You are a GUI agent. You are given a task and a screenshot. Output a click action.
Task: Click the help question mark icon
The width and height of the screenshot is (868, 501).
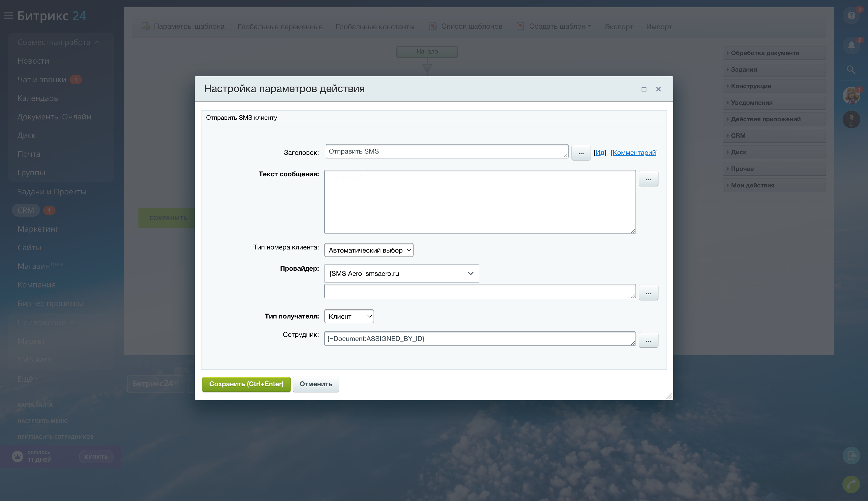851,16
